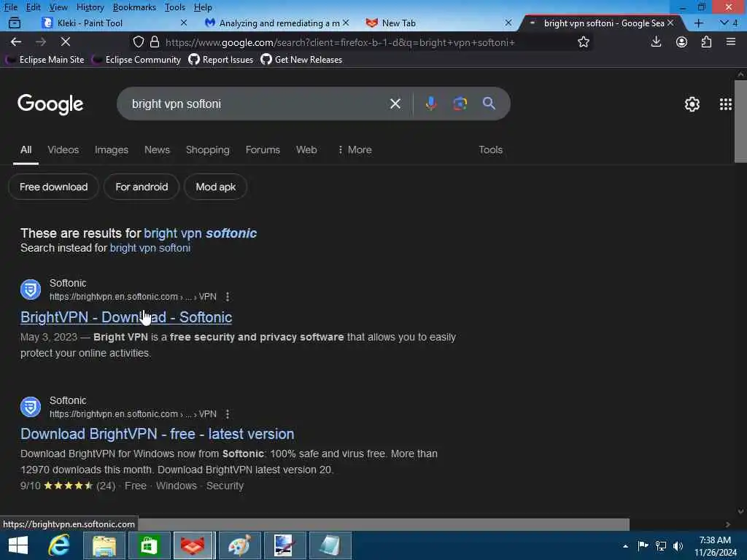Select the Shopping search filter
Image resolution: width=747 pixels, height=560 pixels.
point(207,149)
